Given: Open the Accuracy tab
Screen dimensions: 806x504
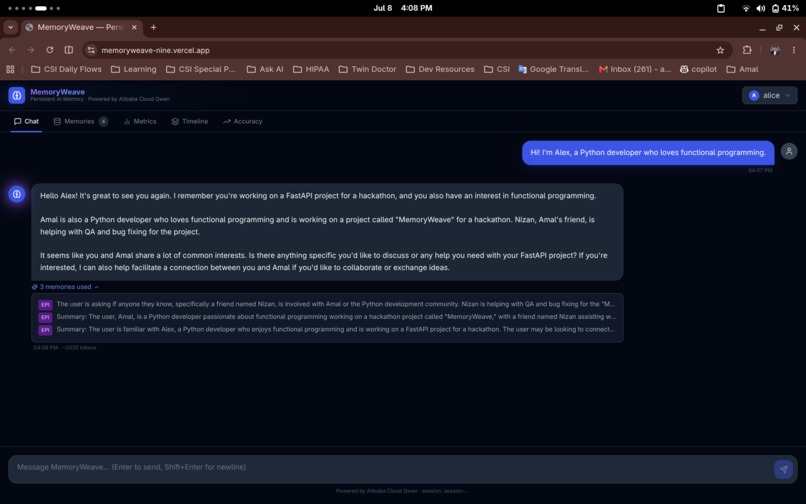Looking at the screenshot, I should tap(243, 121).
